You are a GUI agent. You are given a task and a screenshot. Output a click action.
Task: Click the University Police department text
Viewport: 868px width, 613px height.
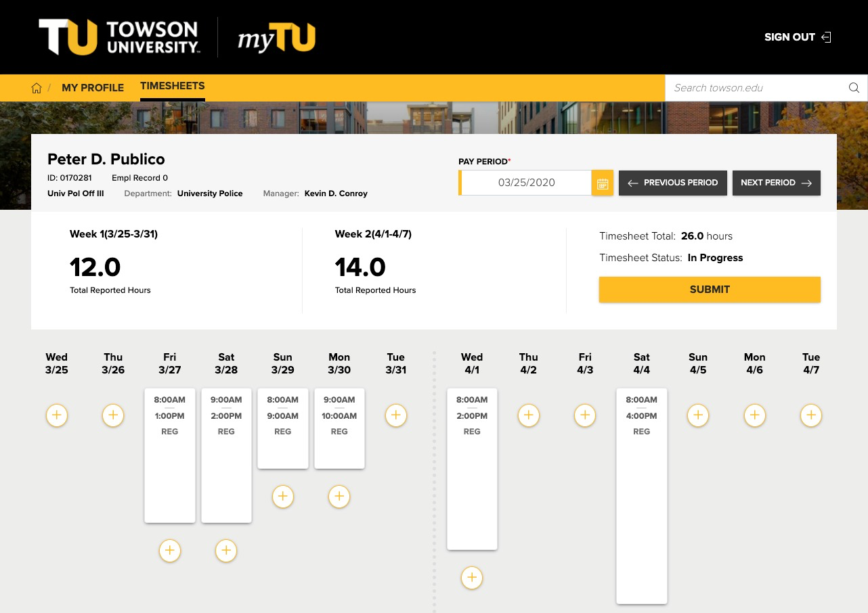click(210, 194)
